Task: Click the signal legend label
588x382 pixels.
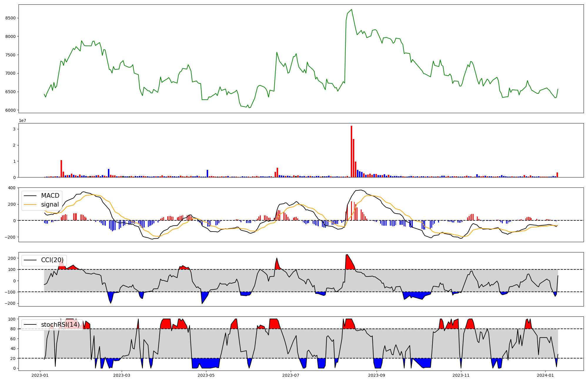Action: click(50, 205)
